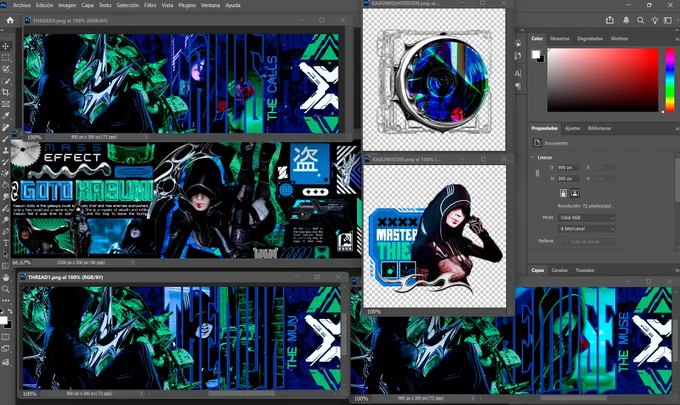Open the Color panel options menu icon
The height and width of the screenshot is (405, 680).
(x=677, y=39)
